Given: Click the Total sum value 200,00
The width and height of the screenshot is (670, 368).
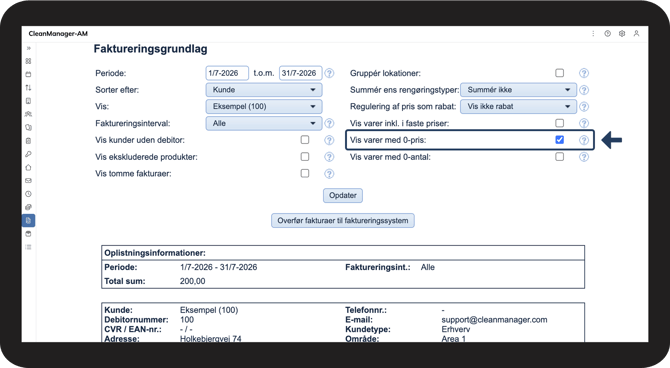Looking at the screenshot, I should (x=192, y=281).
